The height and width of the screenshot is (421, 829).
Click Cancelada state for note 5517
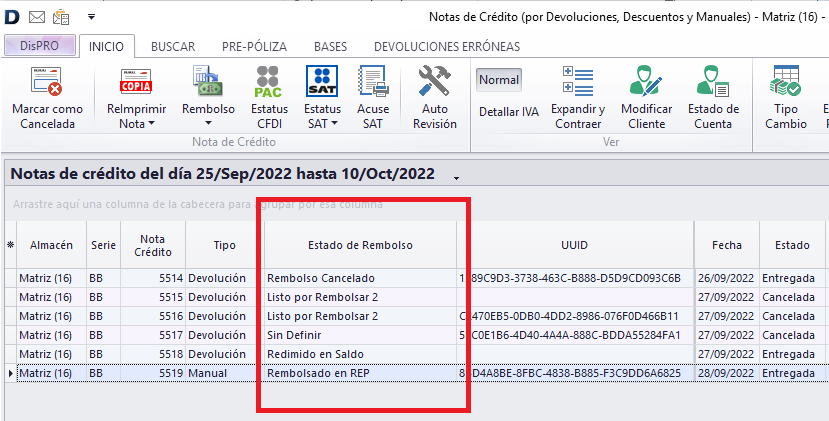pyautogui.click(x=792, y=335)
